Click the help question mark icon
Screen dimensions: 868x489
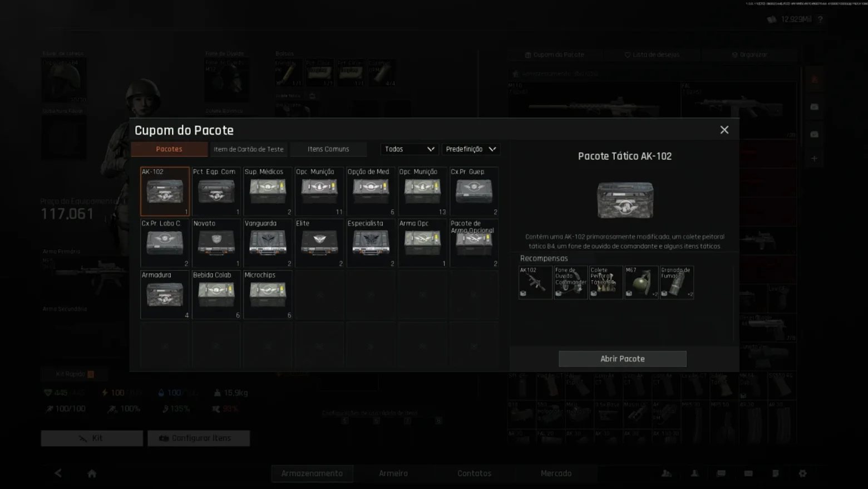coord(820,19)
